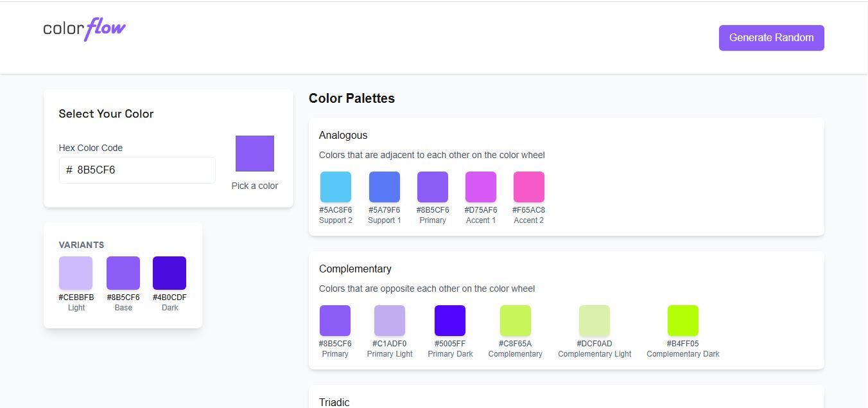Choose the Complementary Light swatch #DCF0AD
The width and height of the screenshot is (868, 408).
tap(595, 321)
